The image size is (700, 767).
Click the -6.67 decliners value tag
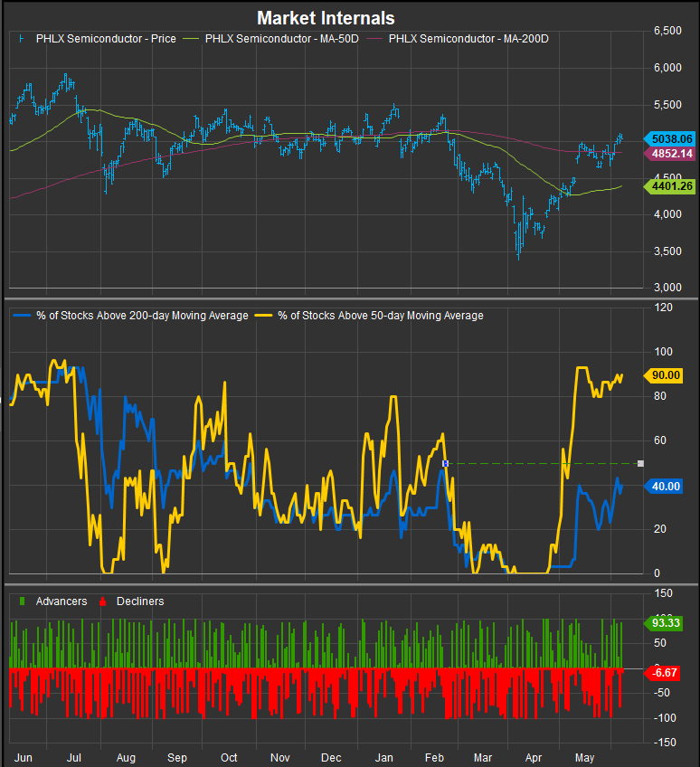(x=661, y=673)
